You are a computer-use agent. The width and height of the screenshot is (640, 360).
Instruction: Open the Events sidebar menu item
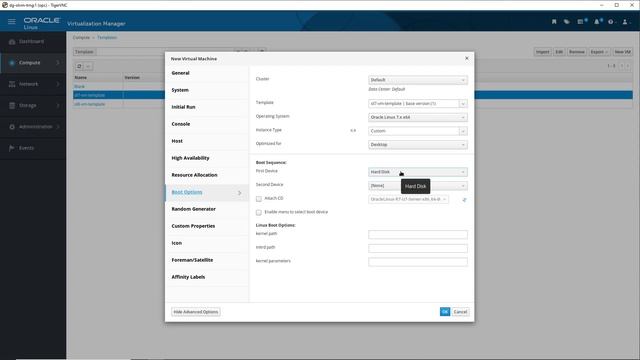33,148
